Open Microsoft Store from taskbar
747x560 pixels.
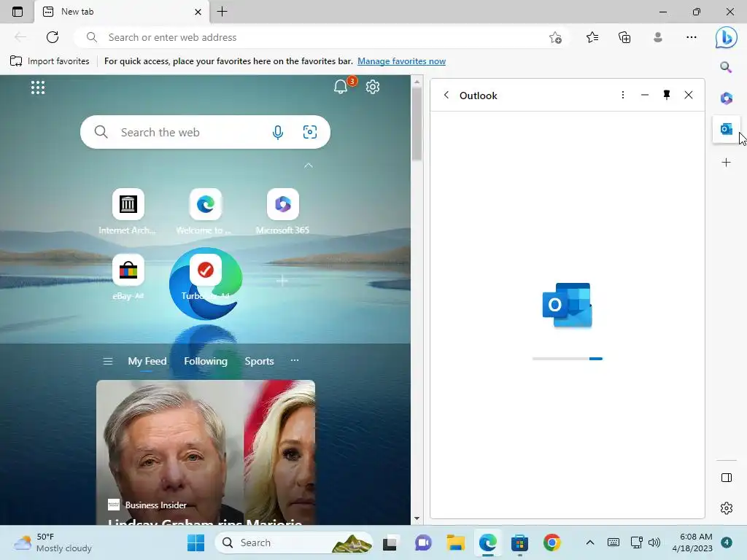(x=519, y=542)
